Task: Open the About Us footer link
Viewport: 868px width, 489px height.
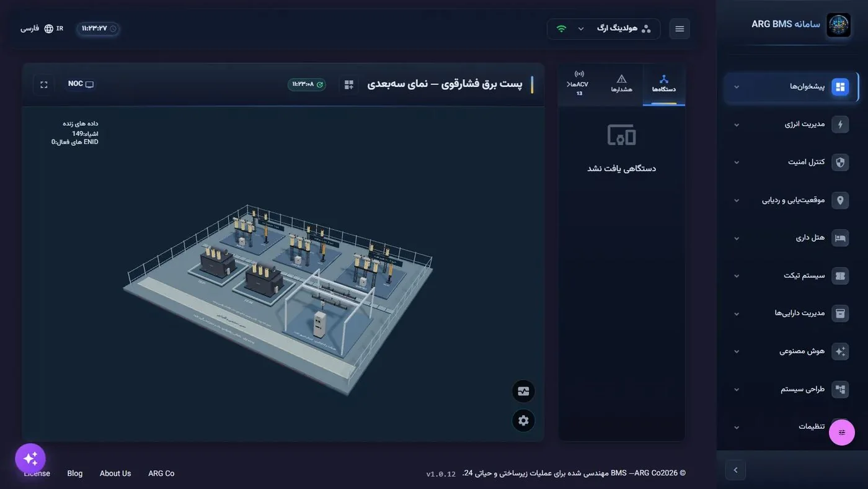Action: [x=115, y=473]
